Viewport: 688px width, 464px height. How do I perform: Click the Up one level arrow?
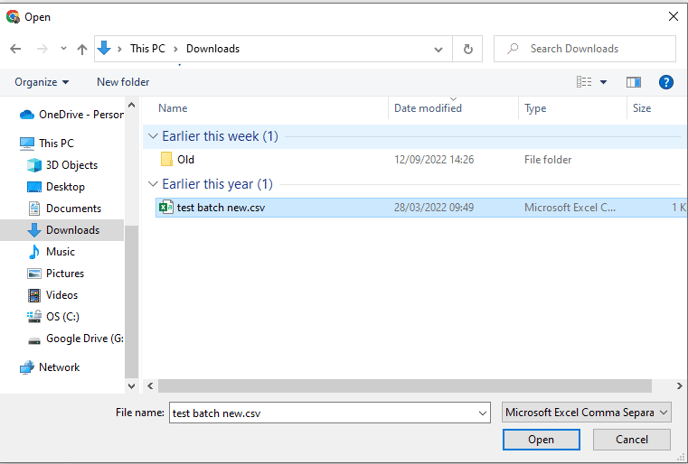(x=82, y=49)
